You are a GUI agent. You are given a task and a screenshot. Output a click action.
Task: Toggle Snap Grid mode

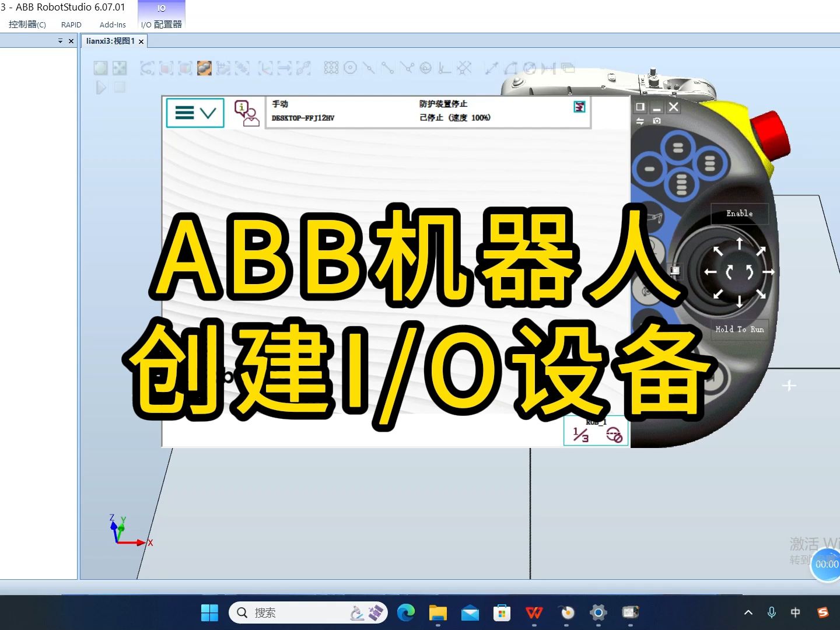[464, 68]
